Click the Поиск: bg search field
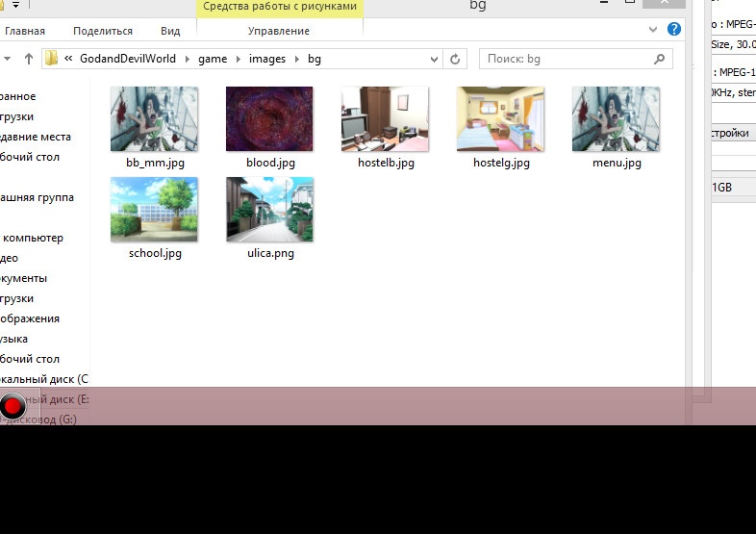Viewport: 756px width, 534px height. click(567, 59)
